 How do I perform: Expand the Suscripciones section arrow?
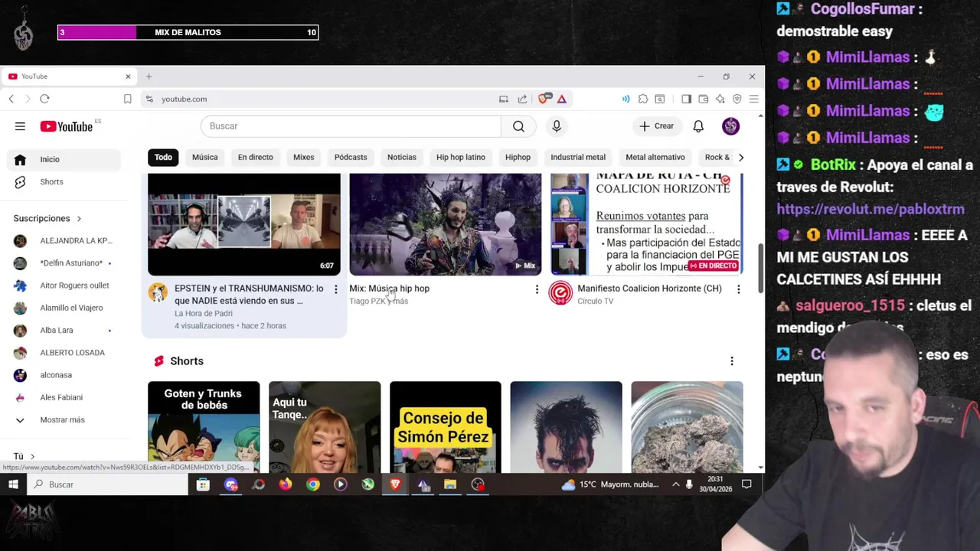coord(78,219)
